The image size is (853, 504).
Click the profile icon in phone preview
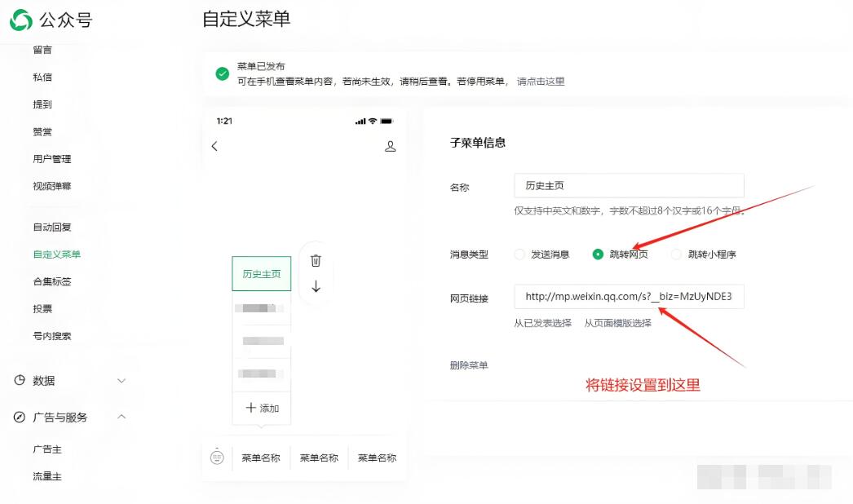coord(390,147)
